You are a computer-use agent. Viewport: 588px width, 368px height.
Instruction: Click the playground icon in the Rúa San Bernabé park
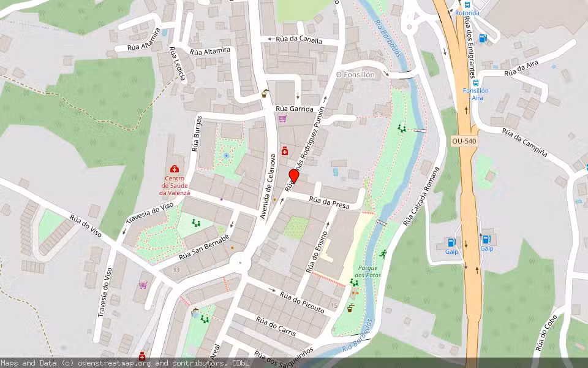[x=196, y=223]
